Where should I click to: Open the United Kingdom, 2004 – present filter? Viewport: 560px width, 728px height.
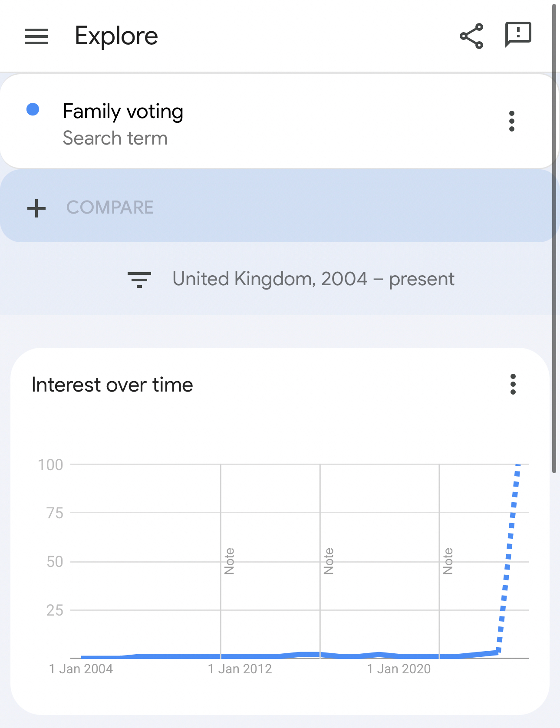click(313, 279)
